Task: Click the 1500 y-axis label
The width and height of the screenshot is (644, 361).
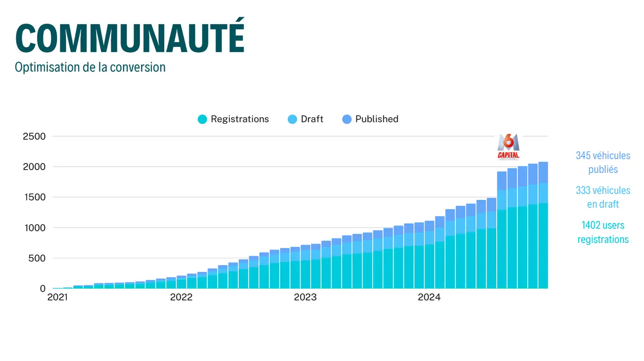Action: 34,197
